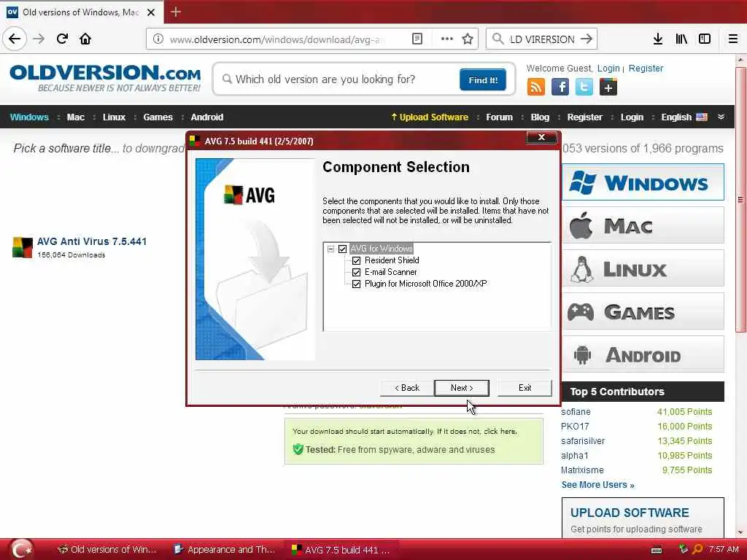747x560 pixels.
Task: Open the Android category banner
Action: 643,355
